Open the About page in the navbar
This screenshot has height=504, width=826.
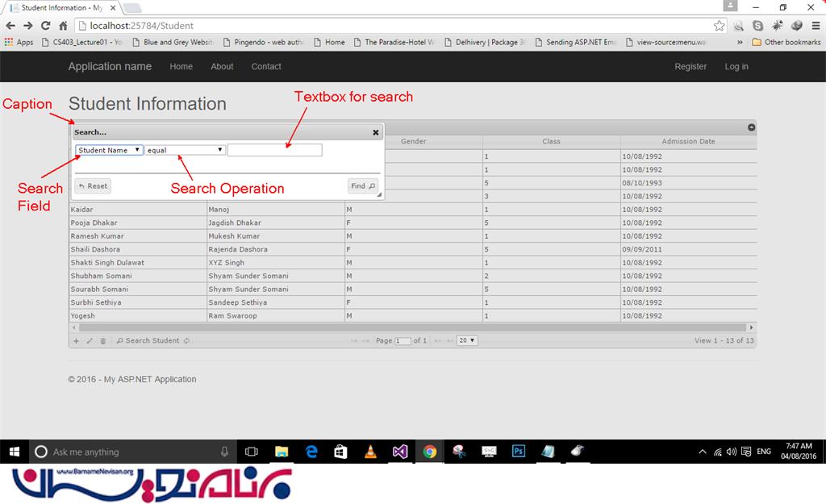coord(222,67)
